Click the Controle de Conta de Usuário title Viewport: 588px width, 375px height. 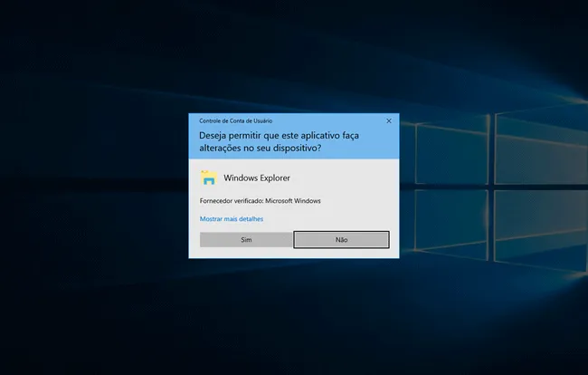[236, 120]
